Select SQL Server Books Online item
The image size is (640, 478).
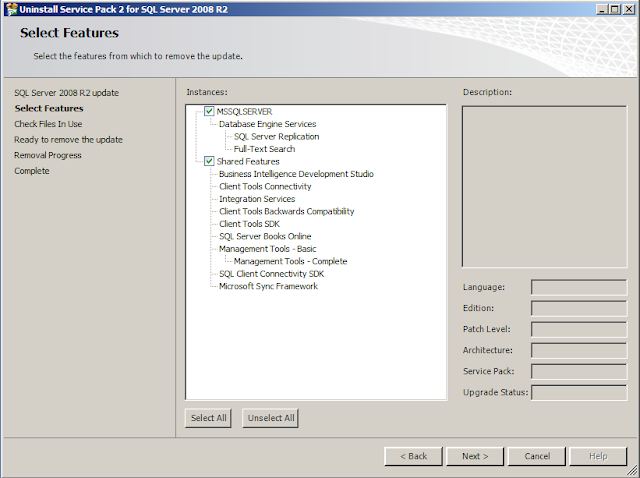coord(265,236)
